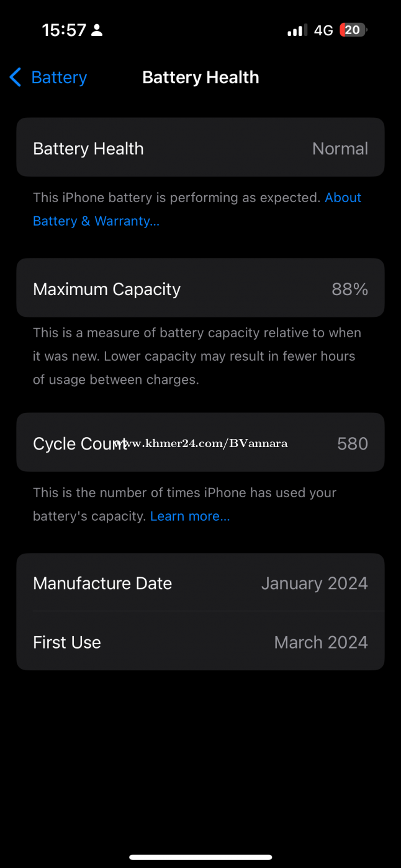Tap the Normal status value
This screenshot has height=868, width=401.
click(340, 149)
